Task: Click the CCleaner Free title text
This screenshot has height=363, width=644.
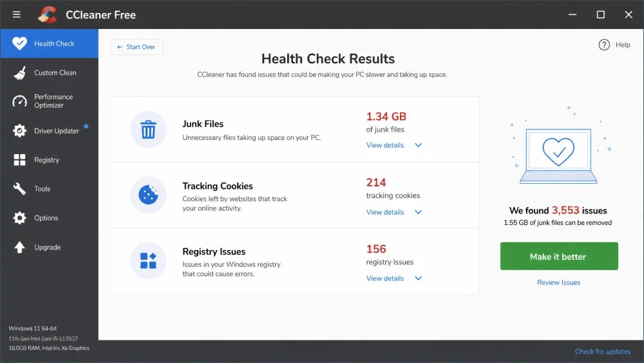Action: pos(100,15)
